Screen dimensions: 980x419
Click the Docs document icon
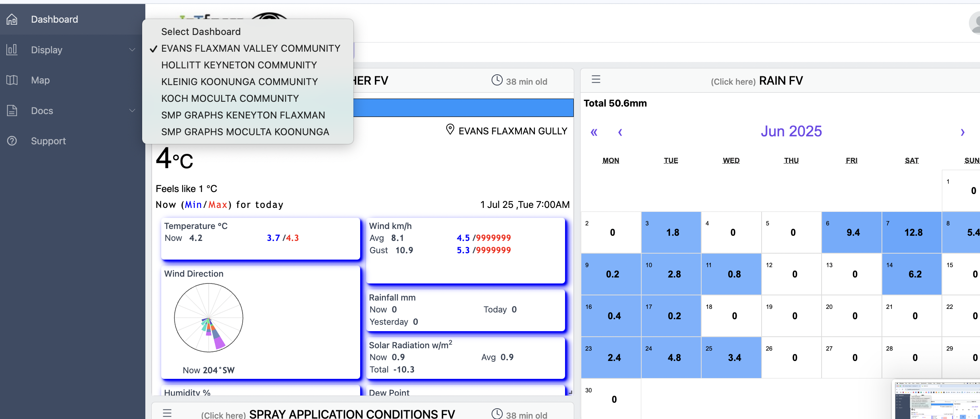pyautogui.click(x=12, y=111)
